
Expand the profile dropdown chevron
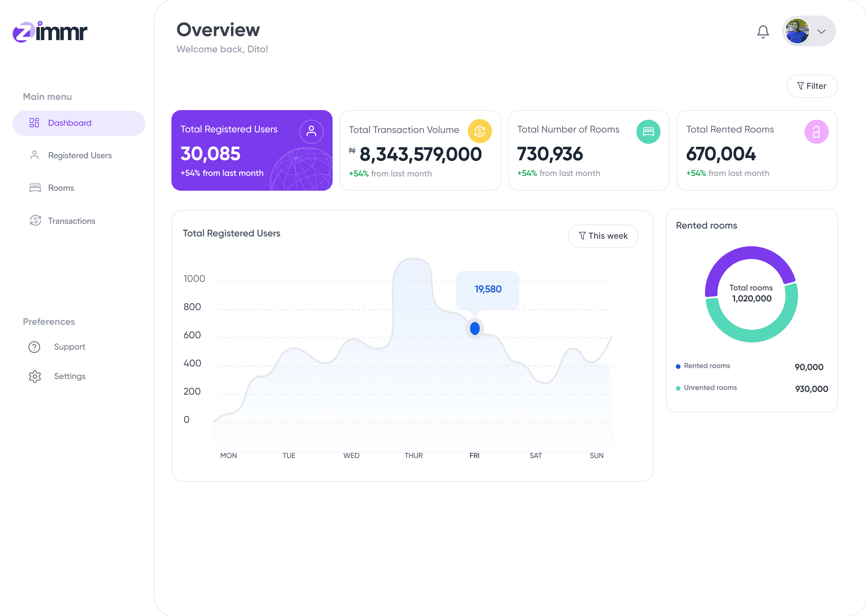click(821, 32)
